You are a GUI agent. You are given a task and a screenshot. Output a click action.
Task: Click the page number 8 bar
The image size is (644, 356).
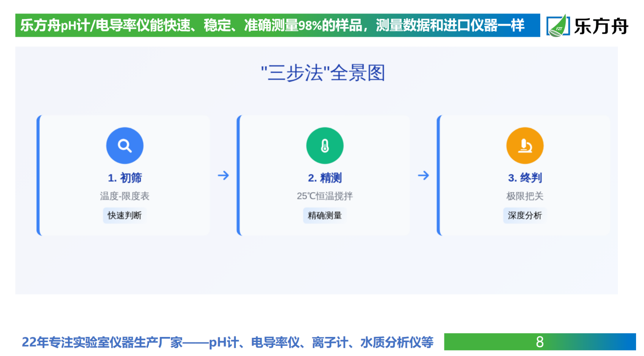(540, 342)
